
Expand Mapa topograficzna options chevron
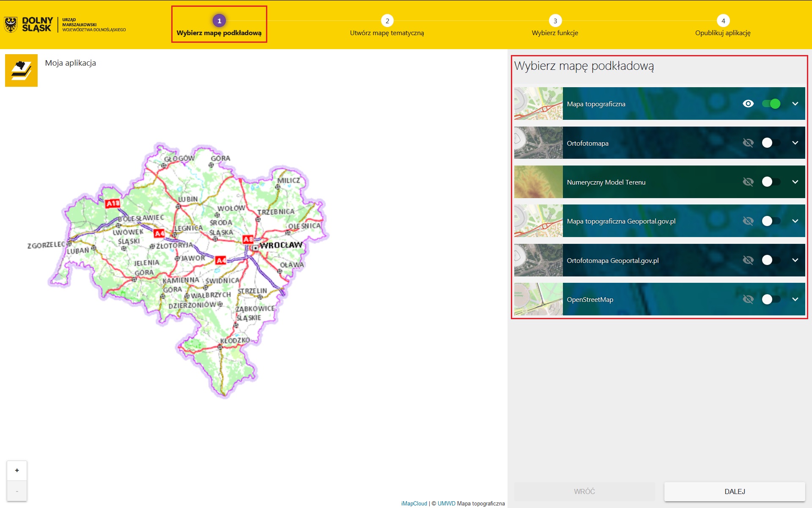[795, 104]
